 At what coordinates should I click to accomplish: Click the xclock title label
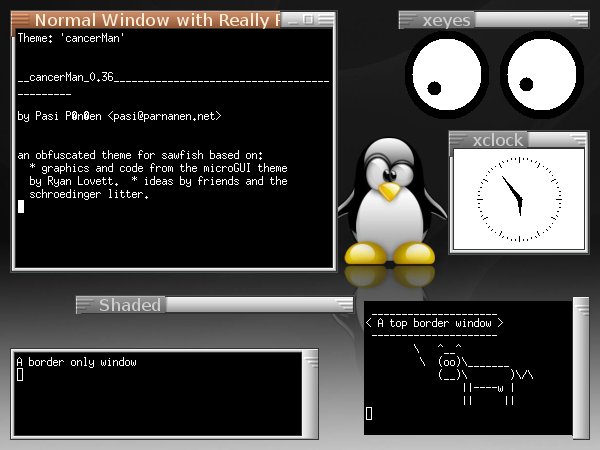497,140
